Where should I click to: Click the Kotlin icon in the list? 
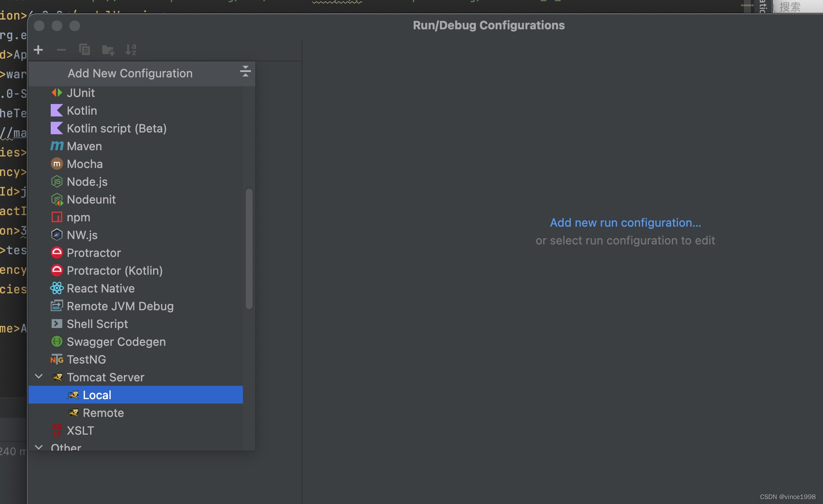pyautogui.click(x=57, y=110)
